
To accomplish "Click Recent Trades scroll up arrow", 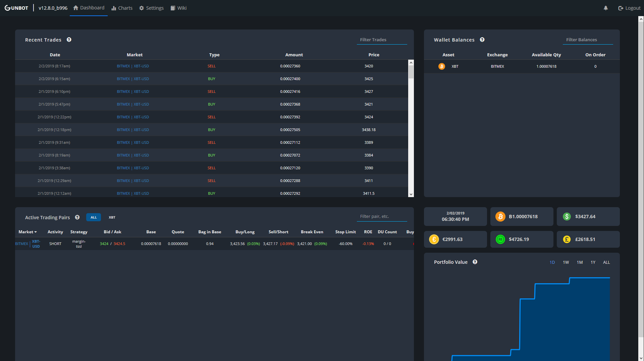I will click(x=411, y=63).
